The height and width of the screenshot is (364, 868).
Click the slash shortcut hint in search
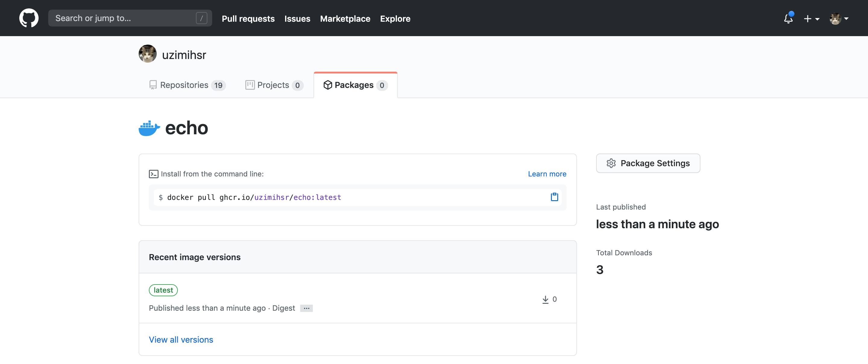click(x=202, y=18)
